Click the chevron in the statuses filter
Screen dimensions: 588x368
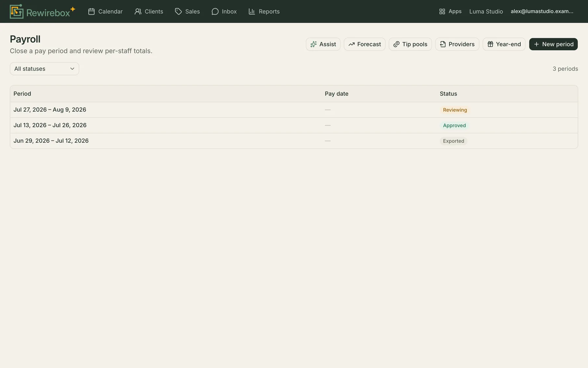[72, 69]
